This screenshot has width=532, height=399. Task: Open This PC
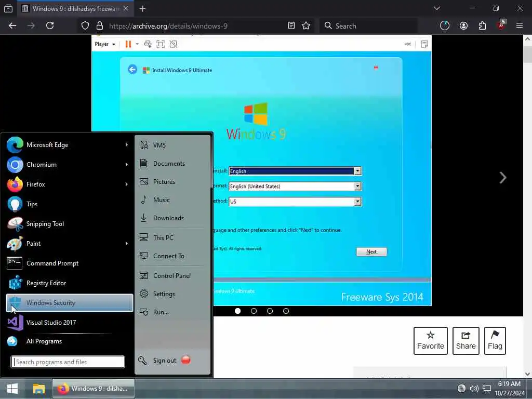tap(172, 237)
